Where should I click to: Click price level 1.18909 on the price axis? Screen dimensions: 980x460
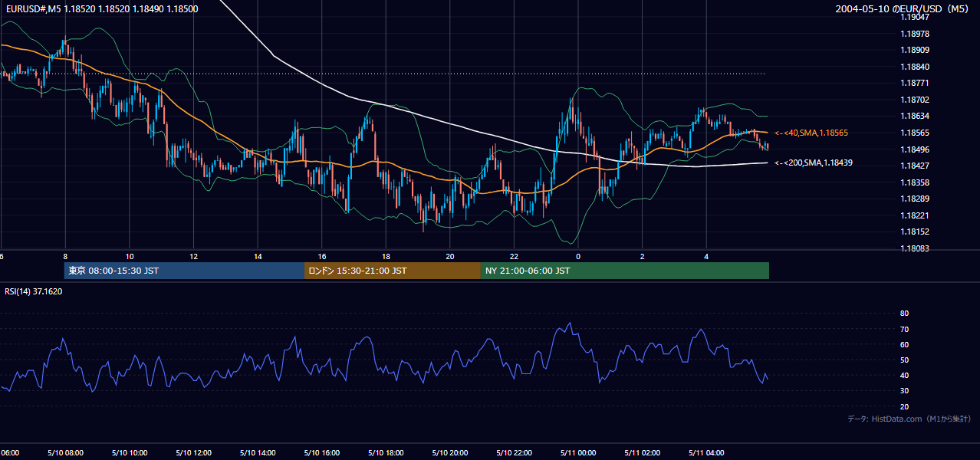(914, 50)
